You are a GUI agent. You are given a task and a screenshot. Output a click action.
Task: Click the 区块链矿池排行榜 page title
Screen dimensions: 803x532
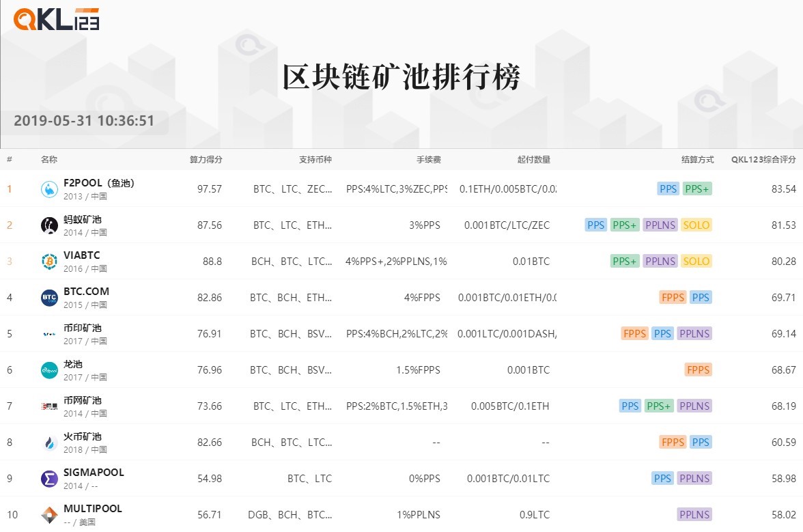(401, 76)
